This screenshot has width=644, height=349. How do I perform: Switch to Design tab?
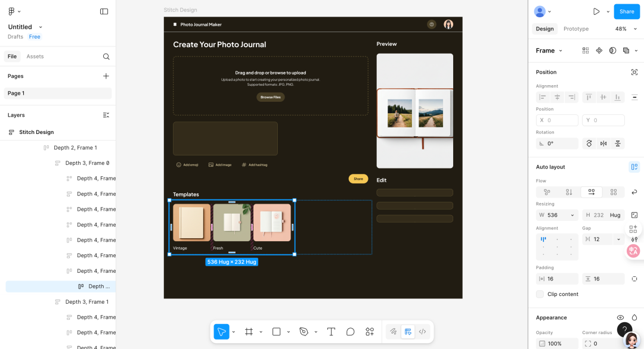point(544,29)
